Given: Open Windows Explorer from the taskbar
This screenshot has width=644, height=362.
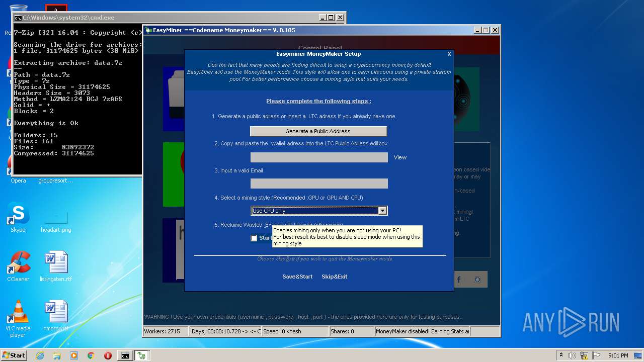Looking at the screenshot, I should (x=57, y=355).
